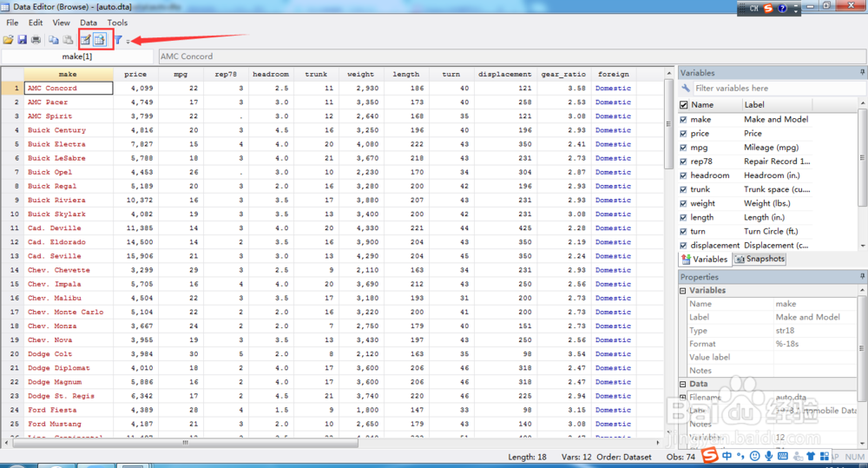Print the data with the printer icon
The image size is (868, 468).
point(36,40)
